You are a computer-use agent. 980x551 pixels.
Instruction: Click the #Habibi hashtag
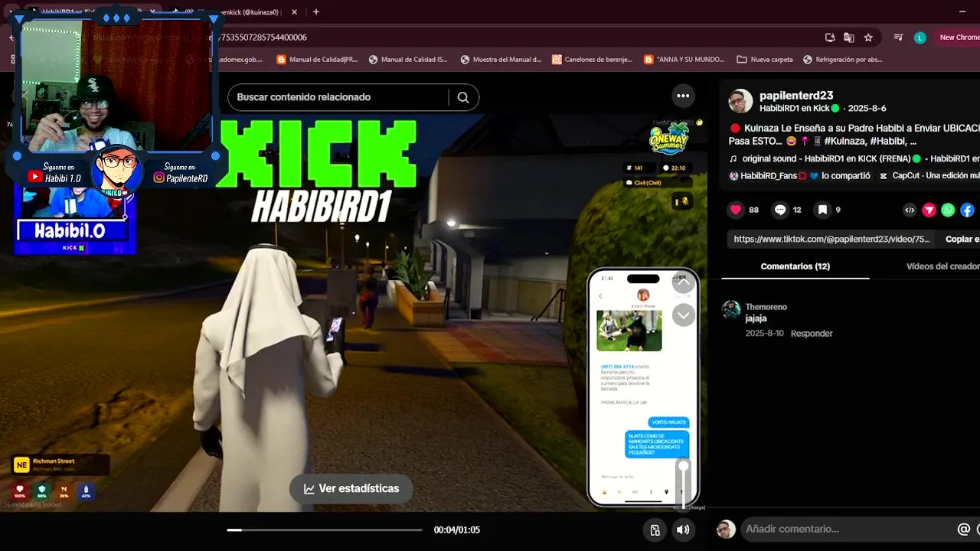pos(887,141)
